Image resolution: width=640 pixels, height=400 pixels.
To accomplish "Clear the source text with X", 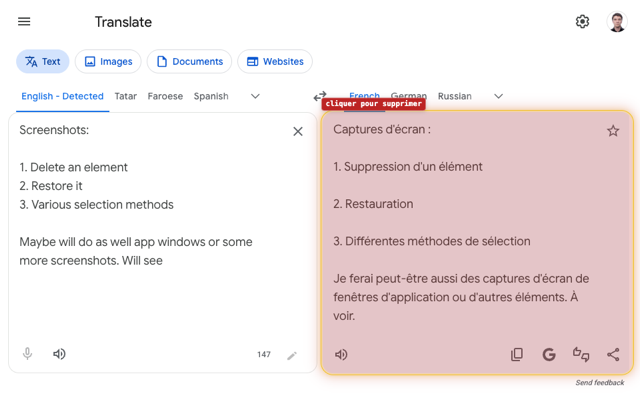I will click(x=298, y=131).
